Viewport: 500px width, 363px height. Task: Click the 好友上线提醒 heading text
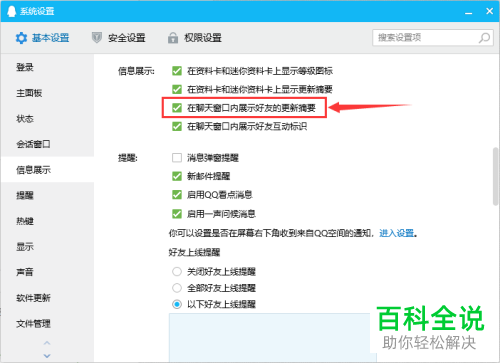pos(194,252)
